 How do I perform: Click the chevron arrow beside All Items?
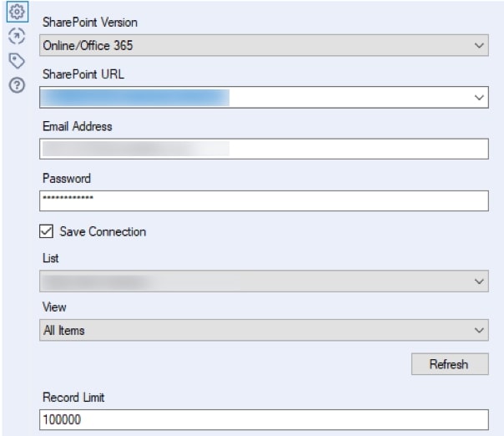[x=479, y=331]
